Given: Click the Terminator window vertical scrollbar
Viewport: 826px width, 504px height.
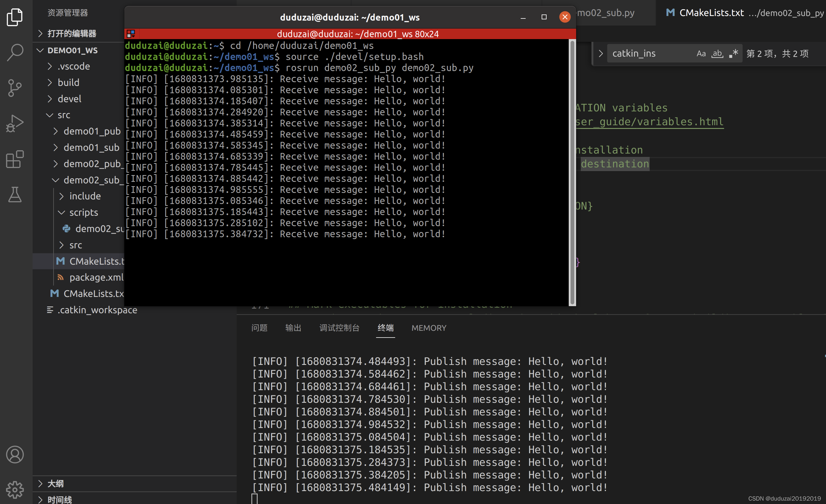Looking at the screenshot, I should point(572,172).
